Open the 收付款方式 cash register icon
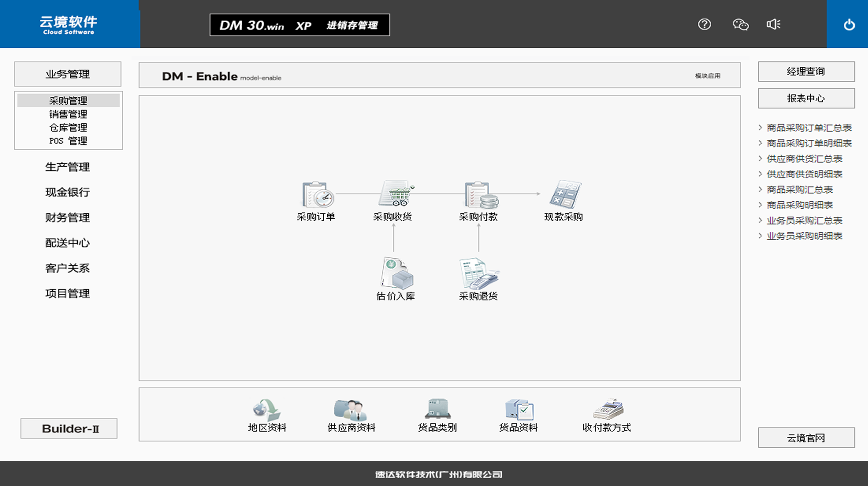The image size is (868, 486). coord(608,409)
